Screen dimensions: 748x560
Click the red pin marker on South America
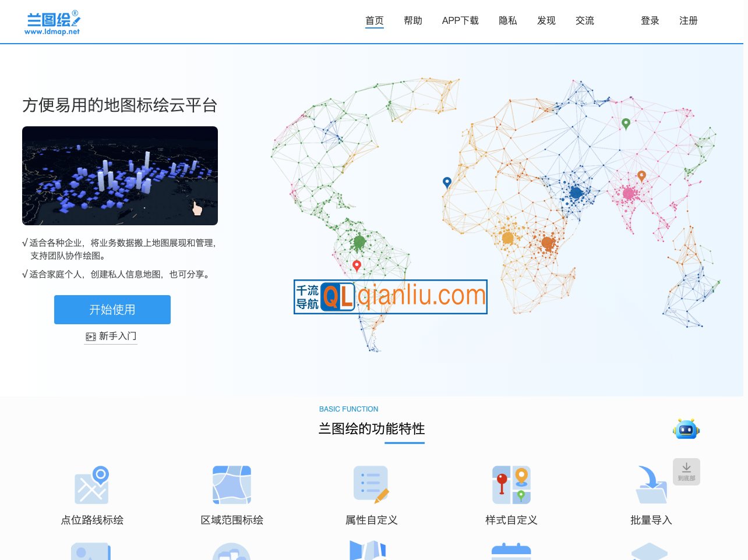(x=357, y=266)
